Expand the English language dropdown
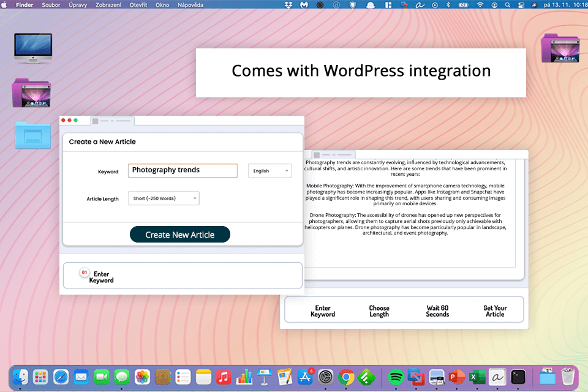 click(x=270, y=171)
